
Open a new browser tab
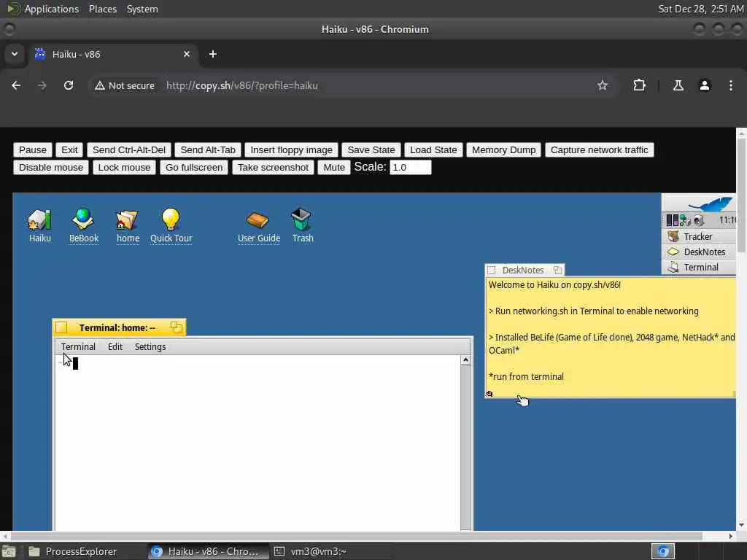[213, 54]
